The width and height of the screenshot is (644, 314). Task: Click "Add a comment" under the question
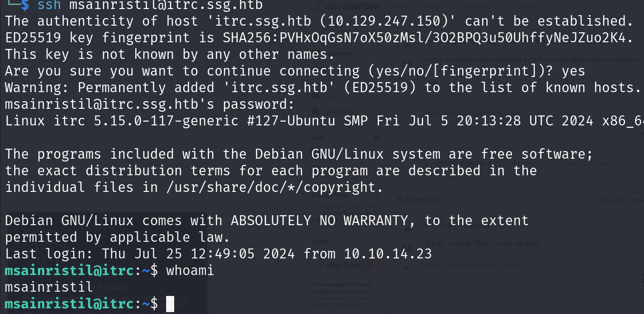446,181
